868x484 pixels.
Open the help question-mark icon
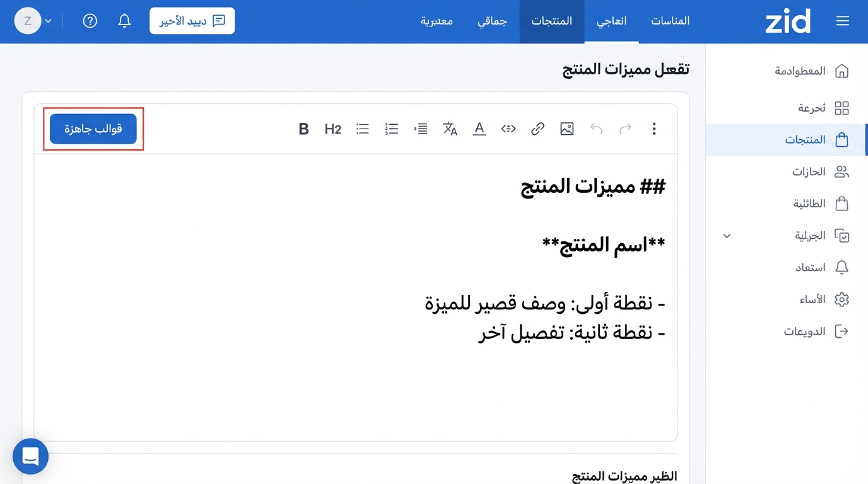(x=90, y=20)
